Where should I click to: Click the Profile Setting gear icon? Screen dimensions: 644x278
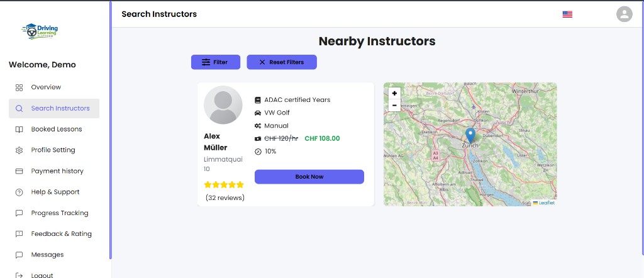(x=19, y=150)
